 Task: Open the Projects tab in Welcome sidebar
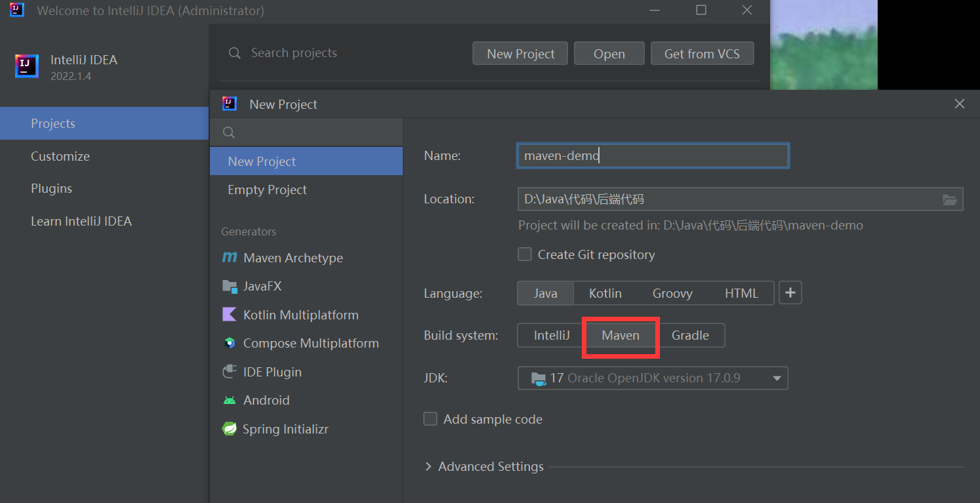coord(104,123)
